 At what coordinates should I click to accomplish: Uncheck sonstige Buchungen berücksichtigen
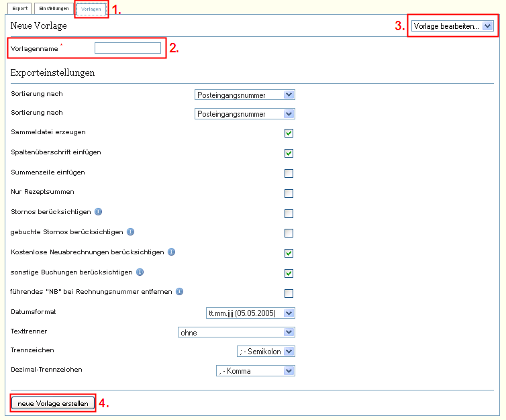[289, 273]
